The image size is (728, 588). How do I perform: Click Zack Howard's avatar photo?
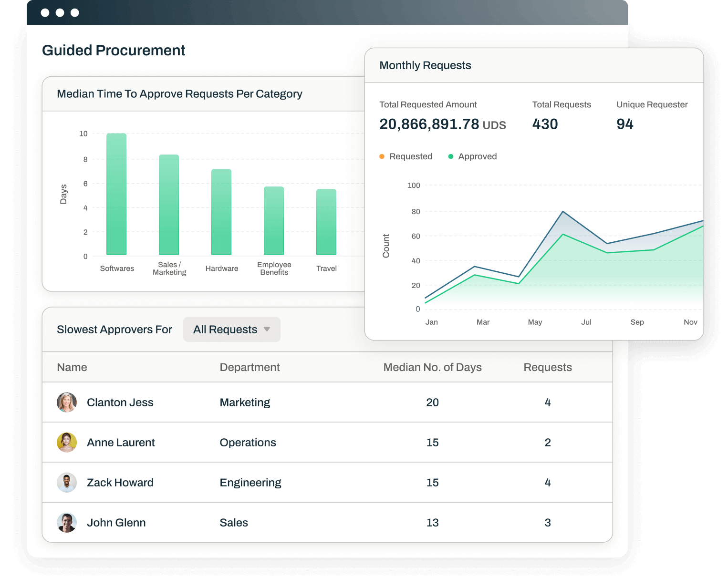67,483
